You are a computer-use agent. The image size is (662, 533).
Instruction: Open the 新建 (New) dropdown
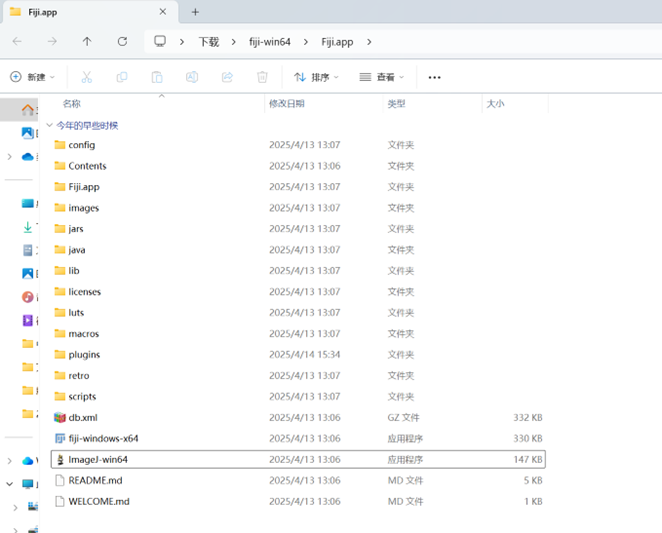click(33, 77)
